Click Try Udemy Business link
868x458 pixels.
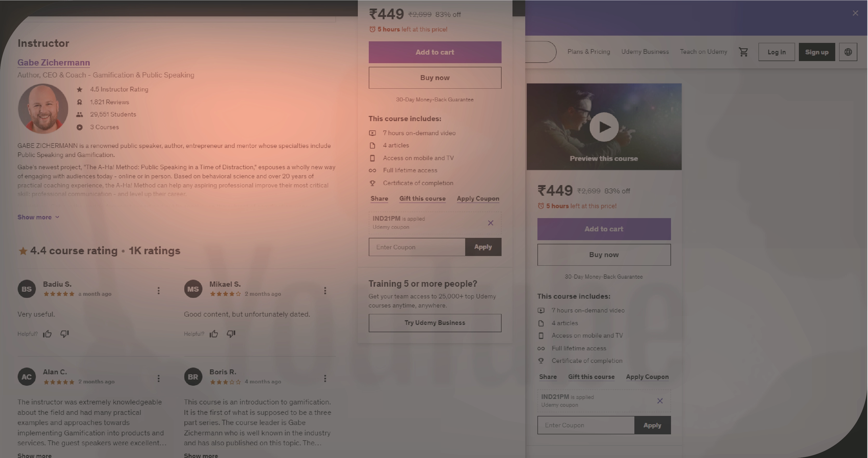435,323
